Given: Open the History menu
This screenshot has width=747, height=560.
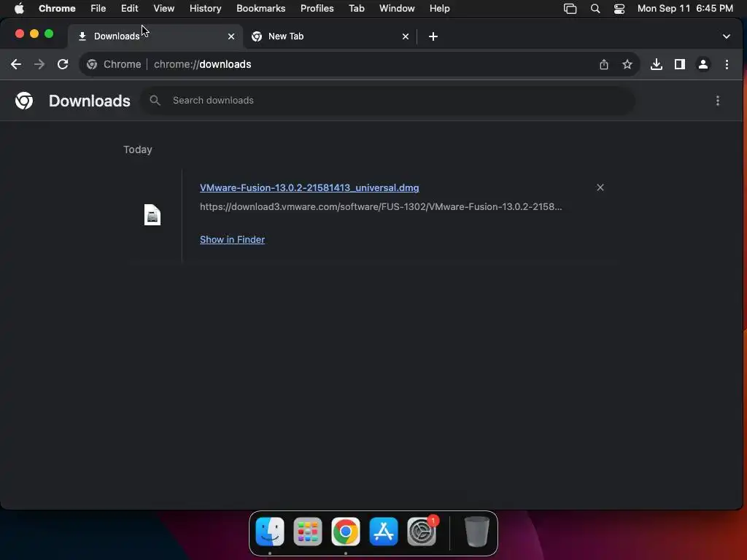Looking at the screenshot, I should click(x=205, y=9).
